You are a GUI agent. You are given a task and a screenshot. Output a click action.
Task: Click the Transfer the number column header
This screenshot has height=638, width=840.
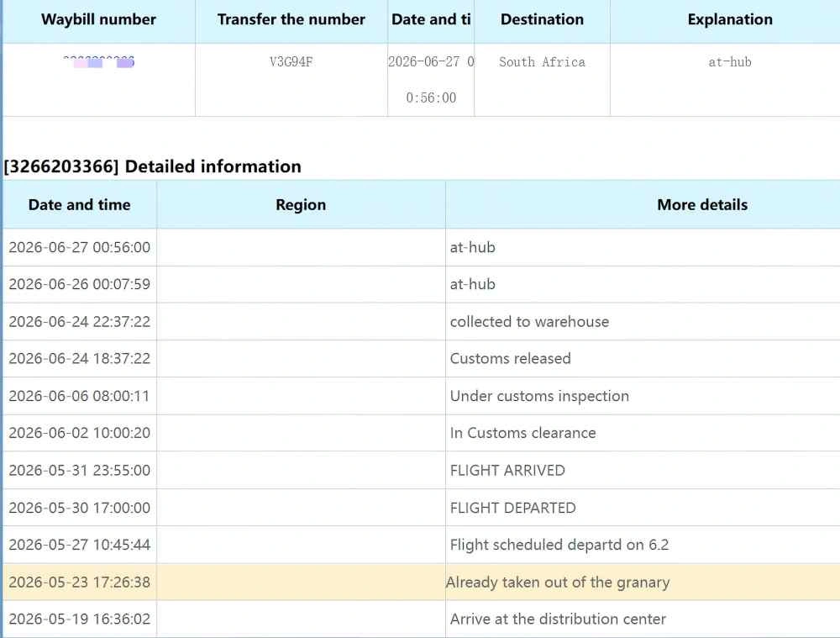pos(291,19)
